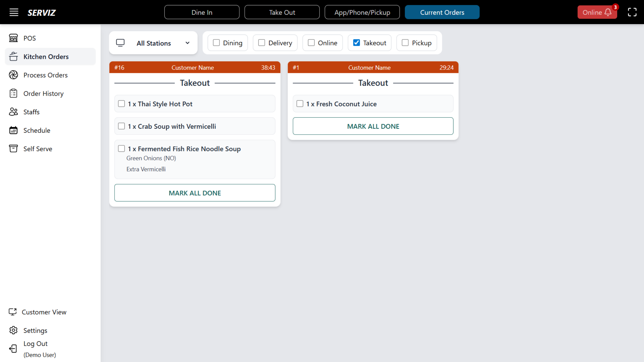644x362 pixels.
Task: Click the POS storefront icon
Action: tap(13, 38)
